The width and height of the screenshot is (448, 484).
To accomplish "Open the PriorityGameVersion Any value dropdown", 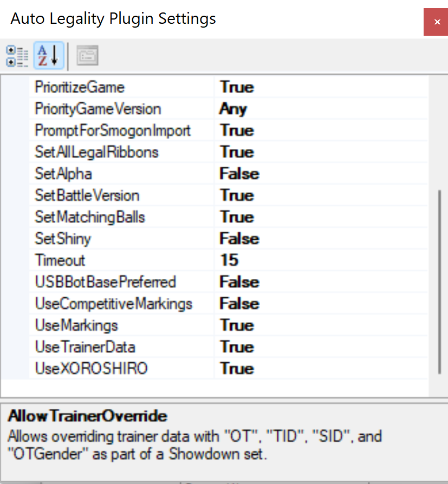I will coord(321,109).
